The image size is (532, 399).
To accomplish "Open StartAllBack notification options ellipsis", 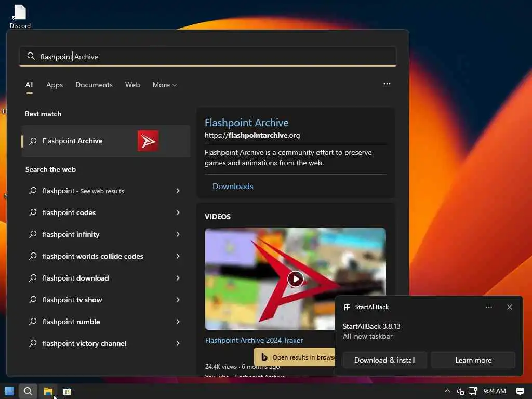I will click(x=488, y=307).
